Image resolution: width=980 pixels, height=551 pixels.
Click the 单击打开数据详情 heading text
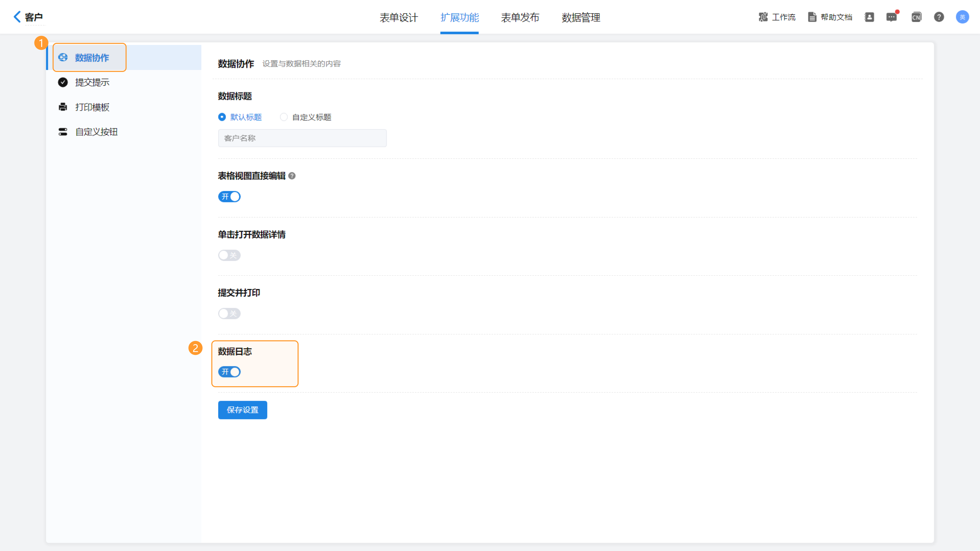point(251,235)
